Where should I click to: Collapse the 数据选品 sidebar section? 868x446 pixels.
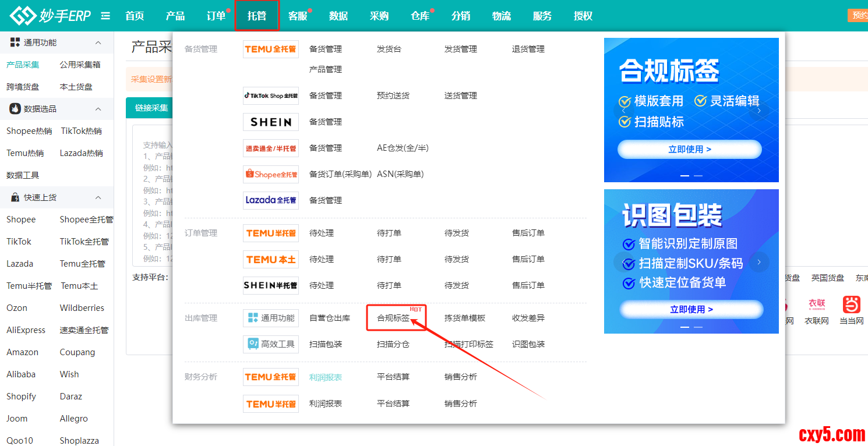click(98, 109)
